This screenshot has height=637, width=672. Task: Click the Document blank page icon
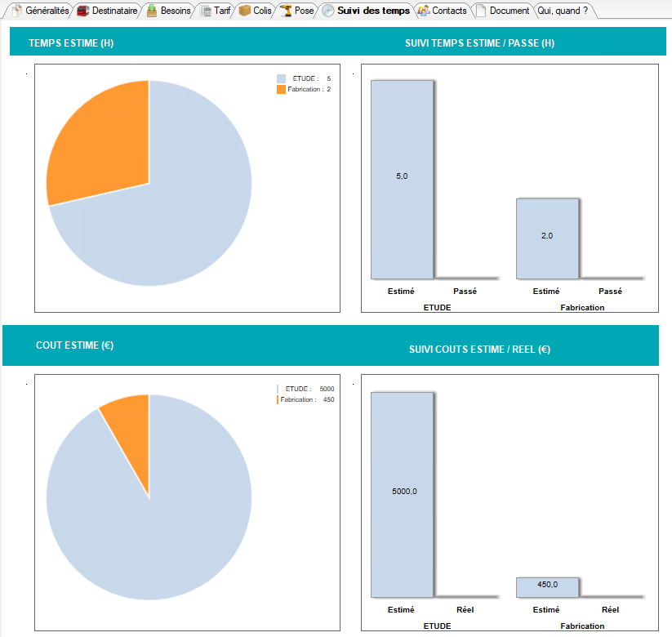(x=481, y=11)
